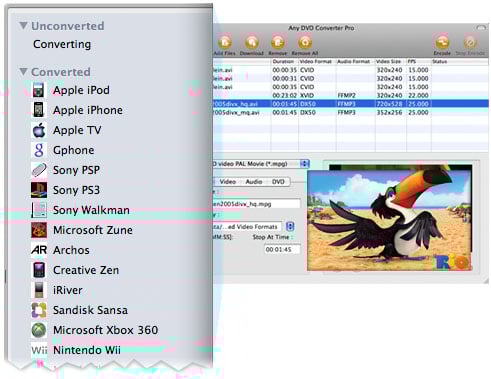
Task: Click the 00:00:31 duration cell
Action: click(x=285, y=79)
